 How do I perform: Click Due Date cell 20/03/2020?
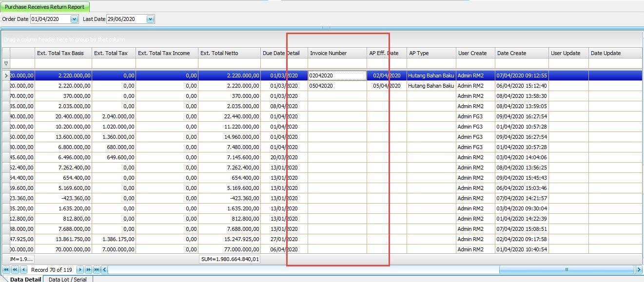click(284, 157)
